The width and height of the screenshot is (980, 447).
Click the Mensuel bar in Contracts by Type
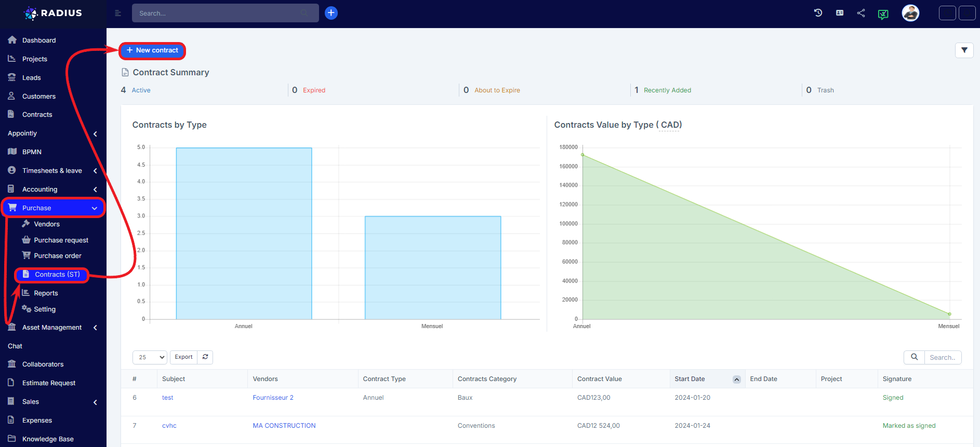(x=432, y=268)
